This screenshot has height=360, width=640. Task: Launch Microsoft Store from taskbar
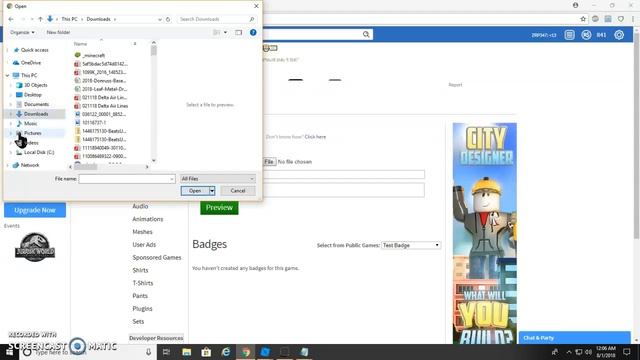pos(206,352)
